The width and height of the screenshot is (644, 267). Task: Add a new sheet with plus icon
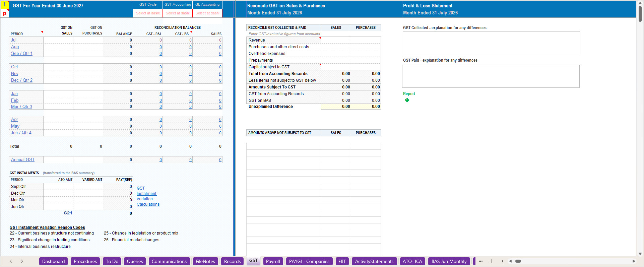tap(491, 261)
